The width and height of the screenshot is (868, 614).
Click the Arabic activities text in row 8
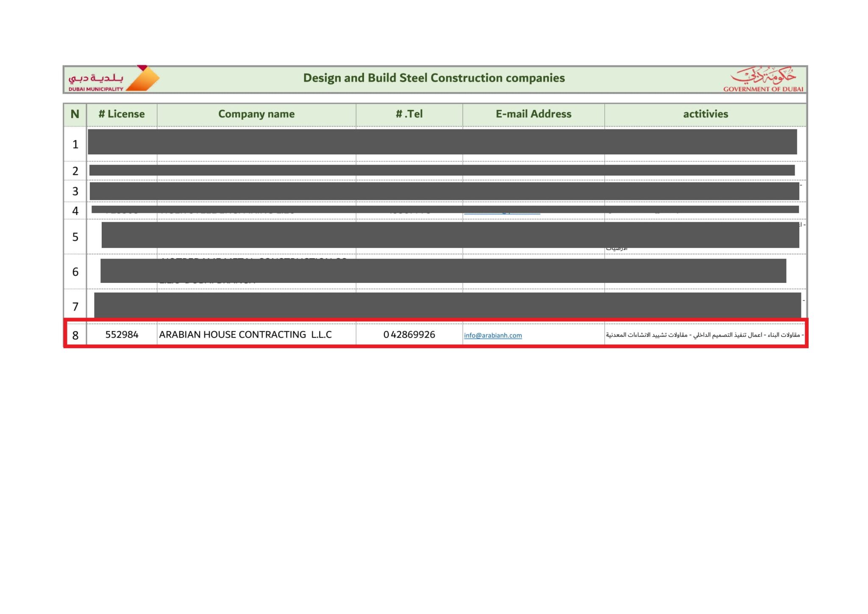click(704, 335)
